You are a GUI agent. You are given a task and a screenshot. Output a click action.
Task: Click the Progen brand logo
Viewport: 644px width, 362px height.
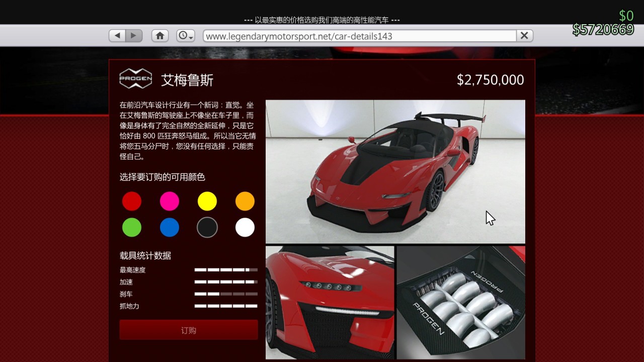(x=135, y=79)
